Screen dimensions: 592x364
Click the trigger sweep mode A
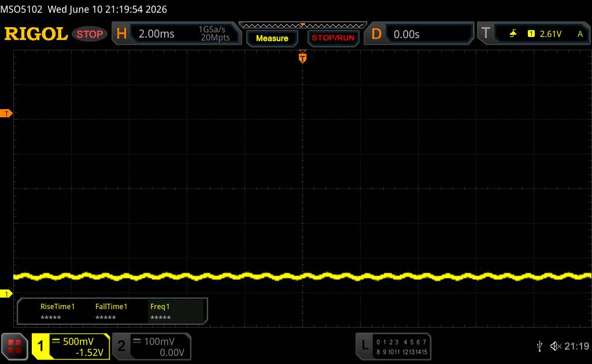pyautogui.click(x=580, y=34)
